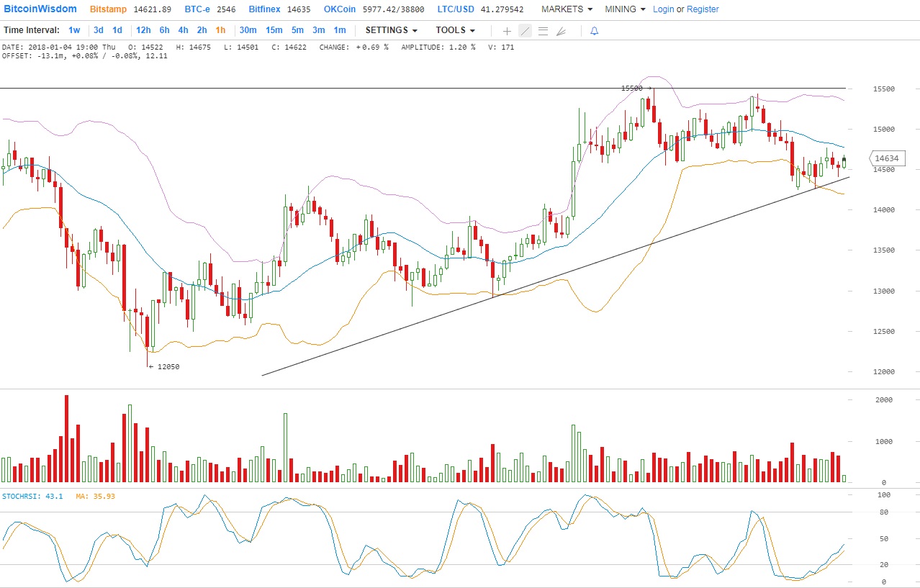
Task: Select the horizontal lines drawing tool
Action: 543,31
